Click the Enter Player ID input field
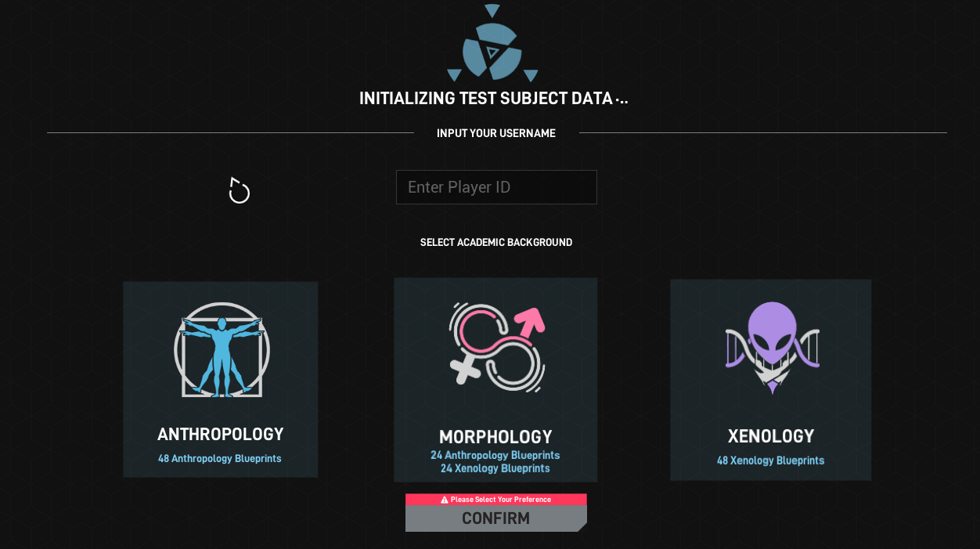This screenshot has width=980, height=549. pyautogui.click(x=496, y=186)
